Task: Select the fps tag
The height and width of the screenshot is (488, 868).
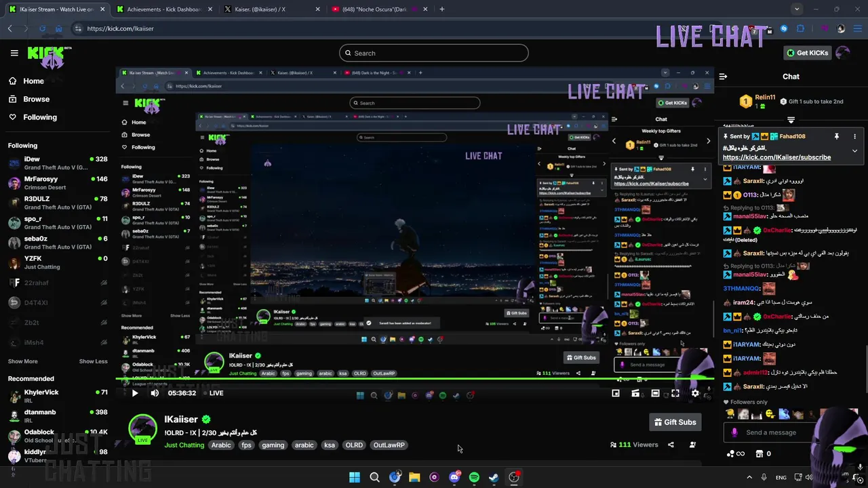Action: coord(246,445)
